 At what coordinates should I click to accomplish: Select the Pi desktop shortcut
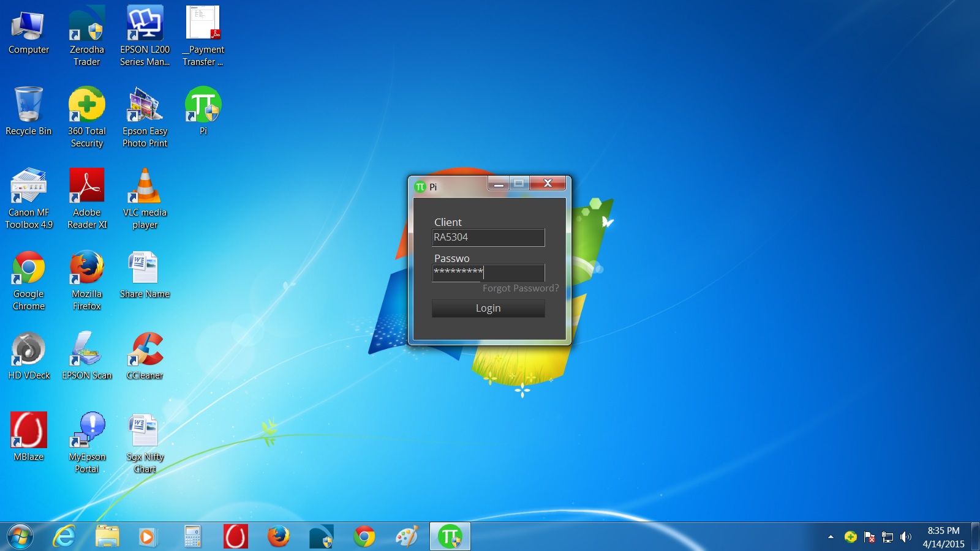tap(203, 111)
